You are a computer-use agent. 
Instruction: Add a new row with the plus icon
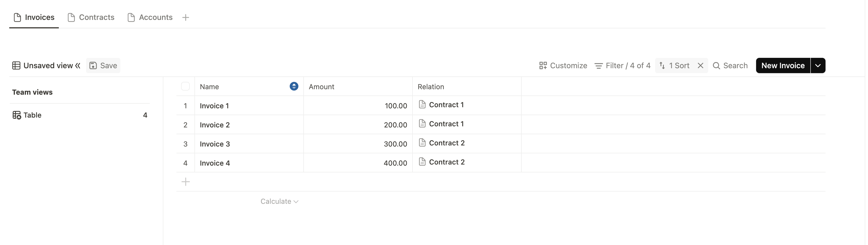point(186,182)
